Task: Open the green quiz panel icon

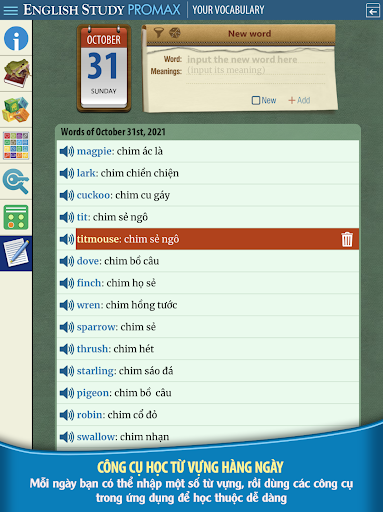Action: (x=16, y=217)
